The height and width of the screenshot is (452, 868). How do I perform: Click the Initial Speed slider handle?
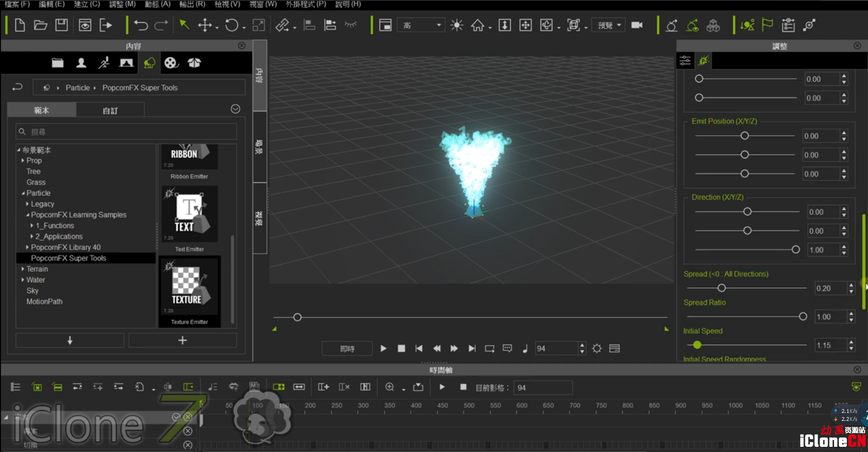click(697, 345)
